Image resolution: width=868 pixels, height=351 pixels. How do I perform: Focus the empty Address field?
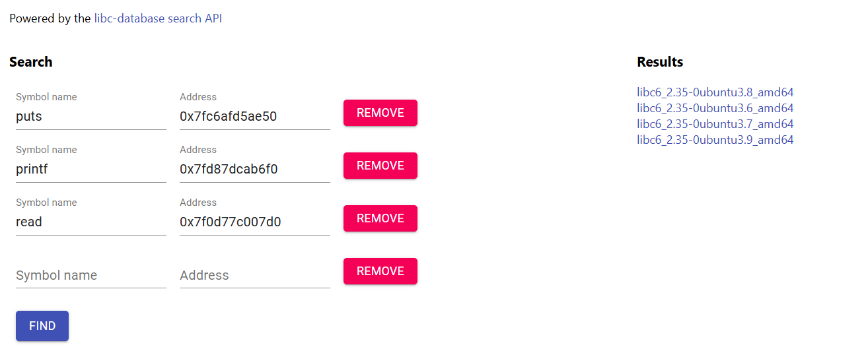(x=255, y=275)
